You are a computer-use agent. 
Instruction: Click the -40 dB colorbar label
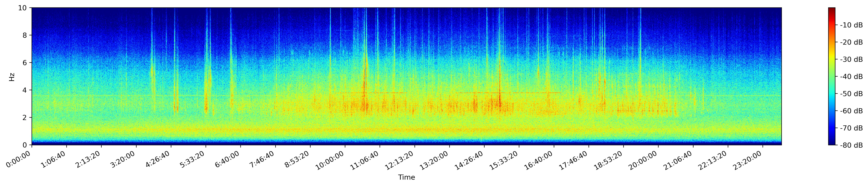click(851, 77)
